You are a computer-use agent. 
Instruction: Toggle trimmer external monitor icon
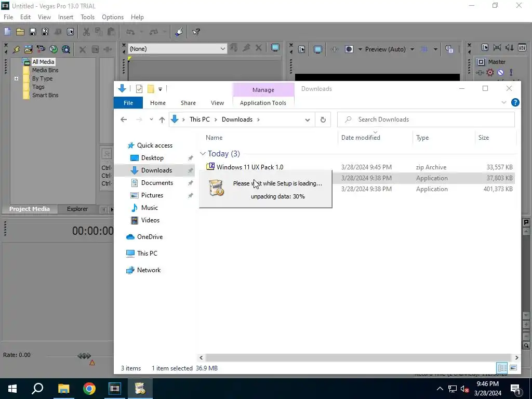275,48
